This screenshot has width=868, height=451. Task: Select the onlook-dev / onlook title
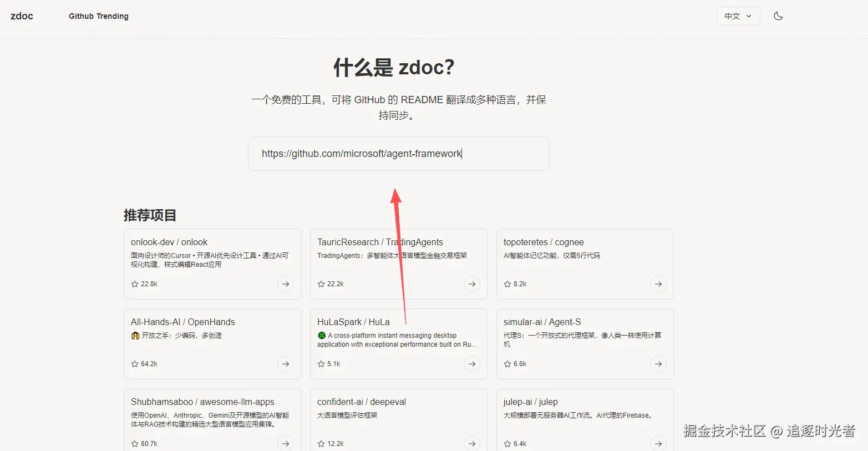169,242
